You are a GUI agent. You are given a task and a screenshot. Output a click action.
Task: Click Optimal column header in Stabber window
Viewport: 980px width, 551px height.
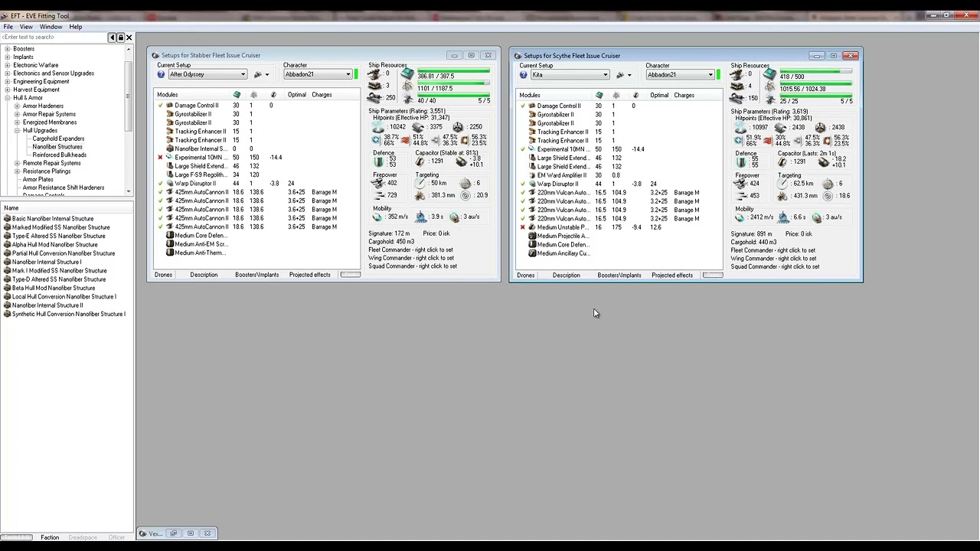point(297,95)
